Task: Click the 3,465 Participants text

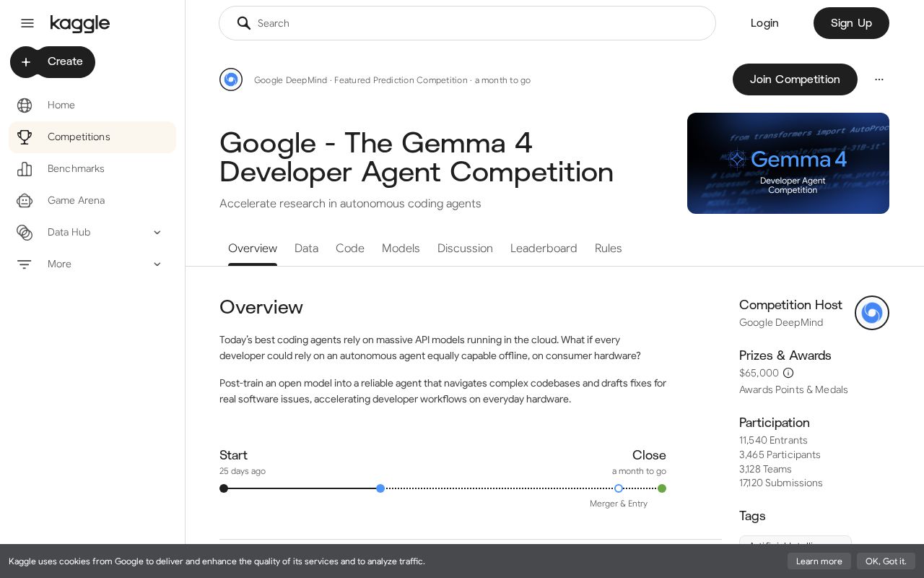Action: point(780,455)
